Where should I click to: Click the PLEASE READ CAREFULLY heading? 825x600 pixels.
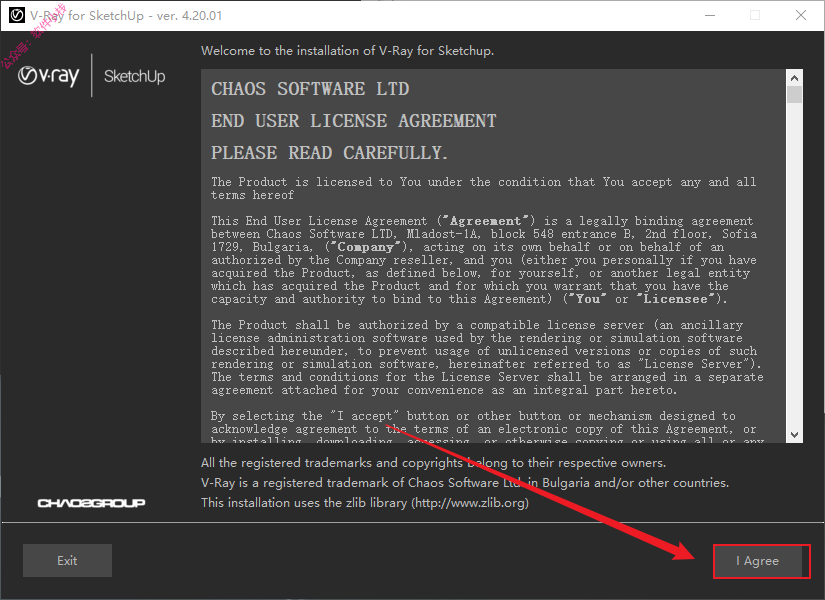point(329,153)
